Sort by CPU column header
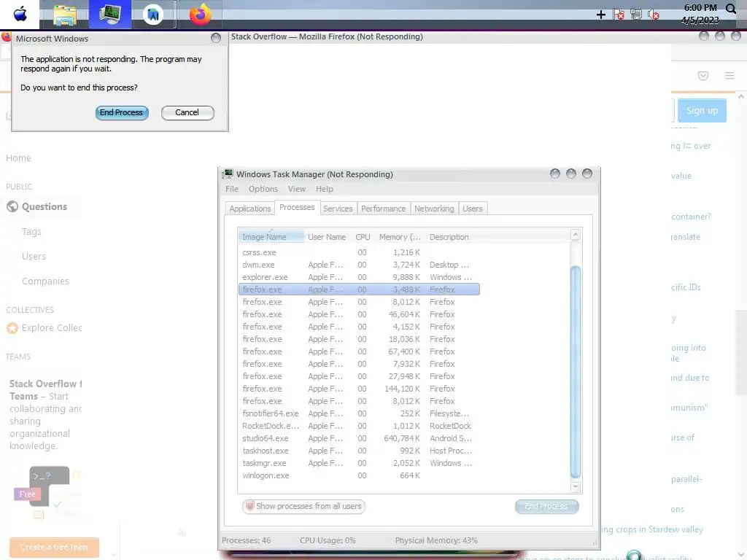The height and width of the screenshot is (560, 747). tap(363, 237)
